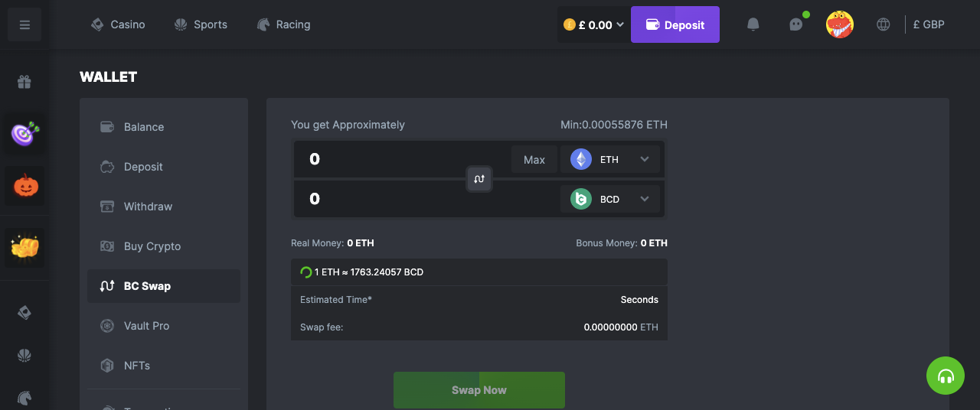Click the gift box promotions icon
The height and width of the screenshot is (410, 980).
pyautogui.click(x=24, y=82)
